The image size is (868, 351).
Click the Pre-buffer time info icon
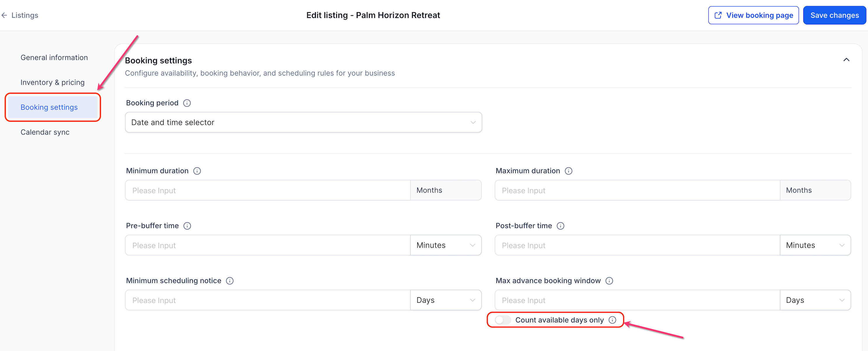tap(187, 226)
